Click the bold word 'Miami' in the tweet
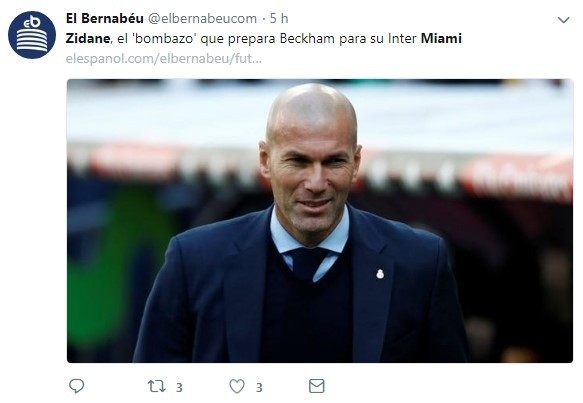Screen dimensions: 583x403 (x=441, y=38)
